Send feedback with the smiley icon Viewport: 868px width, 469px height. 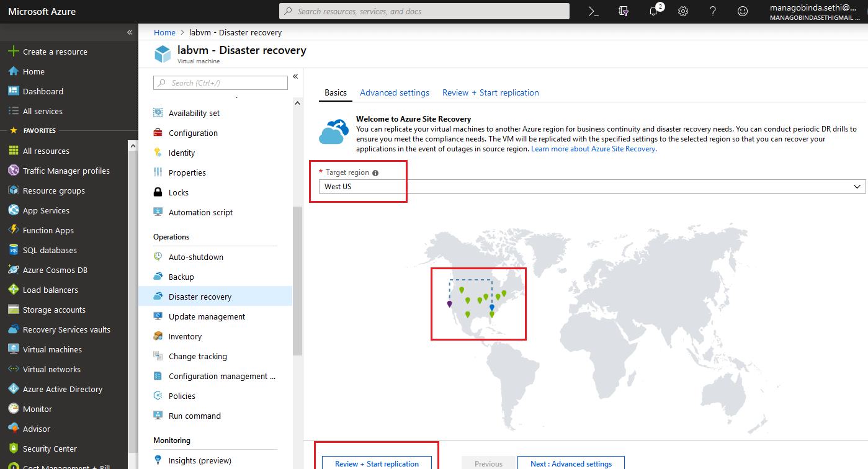[743, 11]
